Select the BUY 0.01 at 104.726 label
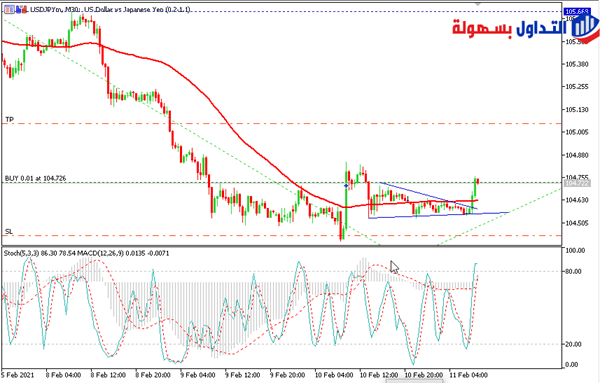Viewport: 600px width, 383px height. tap(36, 178)
